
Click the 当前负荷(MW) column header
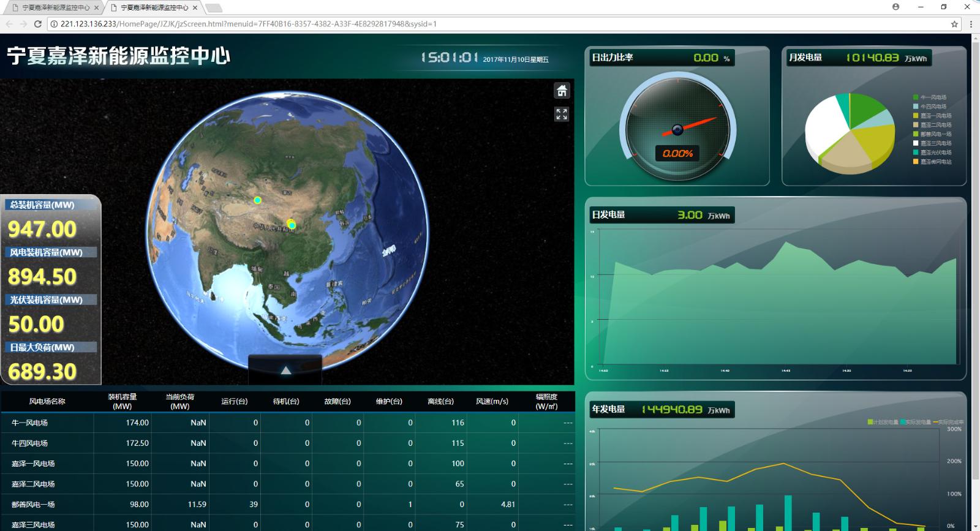click(179, 402)
